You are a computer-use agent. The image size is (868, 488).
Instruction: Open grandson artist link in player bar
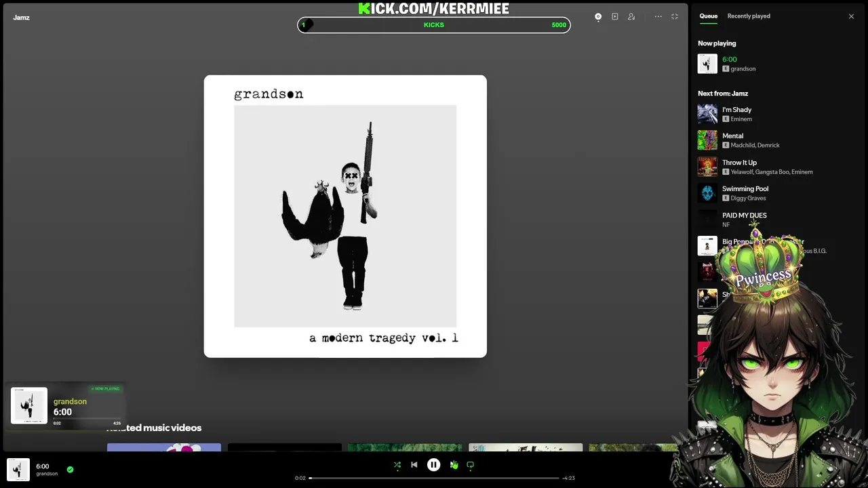[47, 474]
